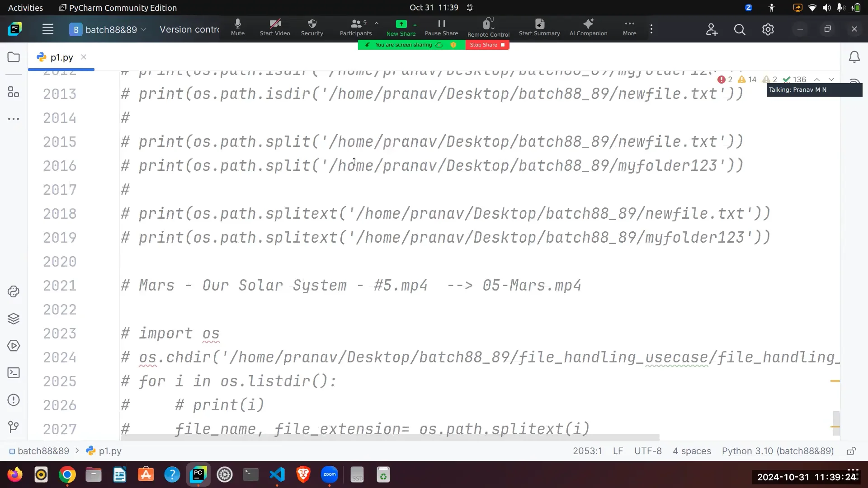Click Python 3.10 interpreter in status bar
Viewport: 868px width, 488px height.
pyautogui.click(x=777, y=450)
